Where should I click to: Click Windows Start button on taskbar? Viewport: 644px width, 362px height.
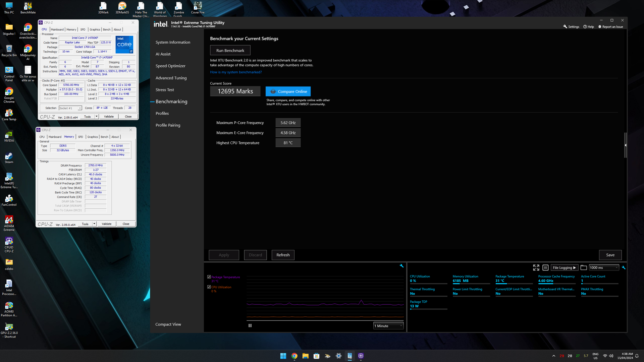point(283,356)
